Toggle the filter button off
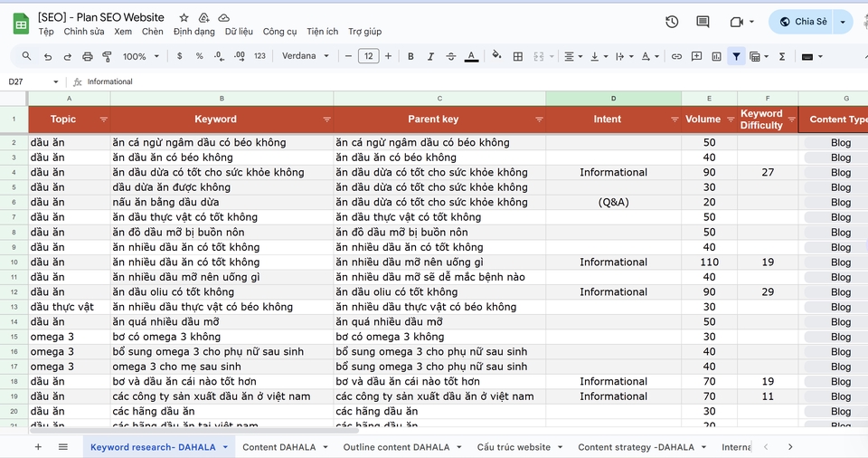This screenshot has width=868, height=458. tap(736, 56)
